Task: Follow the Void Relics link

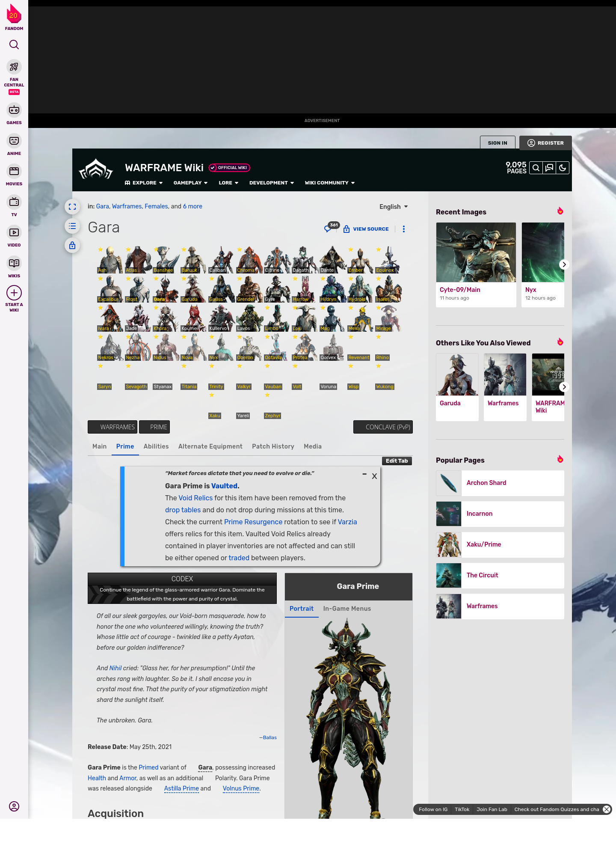Action: pyautogui.click(x=195, y=498)
